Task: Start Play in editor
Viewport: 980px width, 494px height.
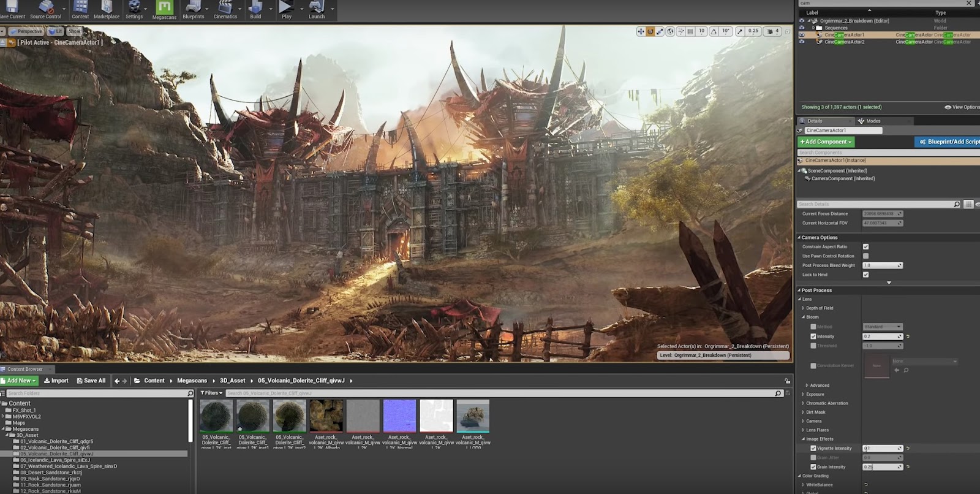Action: [286, 10]
